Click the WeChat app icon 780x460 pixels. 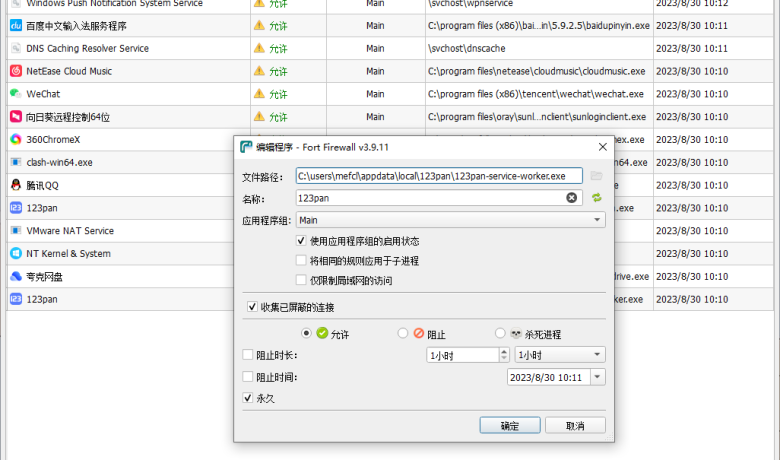click(16, 93)
